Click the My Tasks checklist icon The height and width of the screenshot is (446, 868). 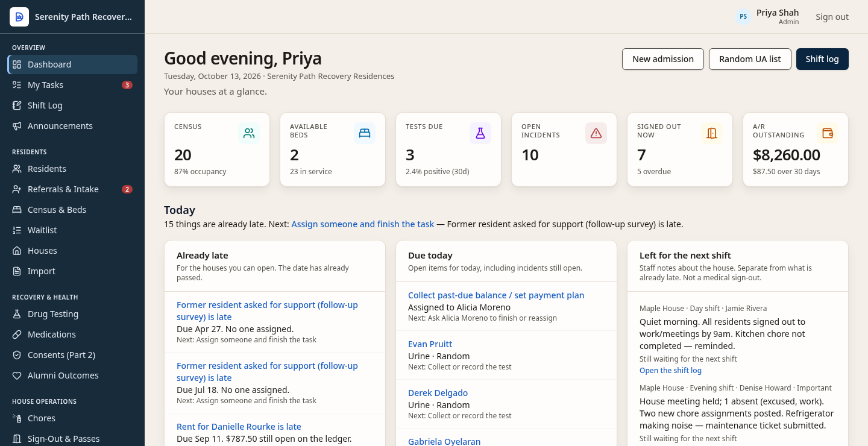click(x=17, y=85)
